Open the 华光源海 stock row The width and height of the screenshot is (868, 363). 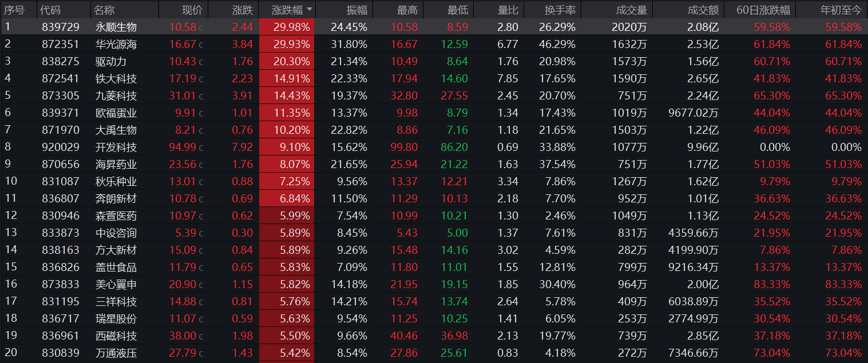point(116,44)
